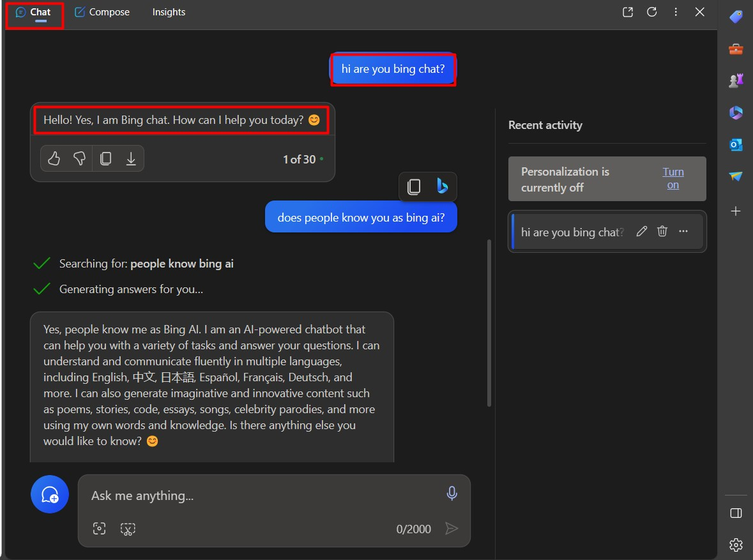Open chat in a new tab icon
The image size is (753, 560).
pyautogui.click(x=628, y=12)
